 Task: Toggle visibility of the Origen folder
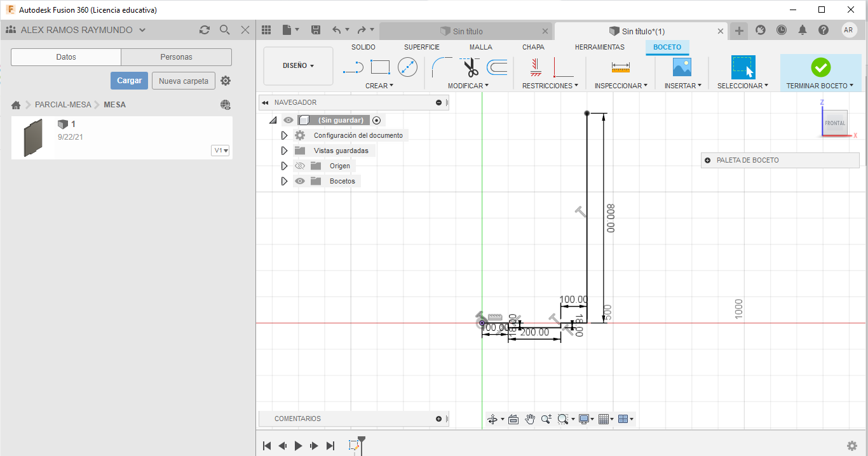(300, 166)
